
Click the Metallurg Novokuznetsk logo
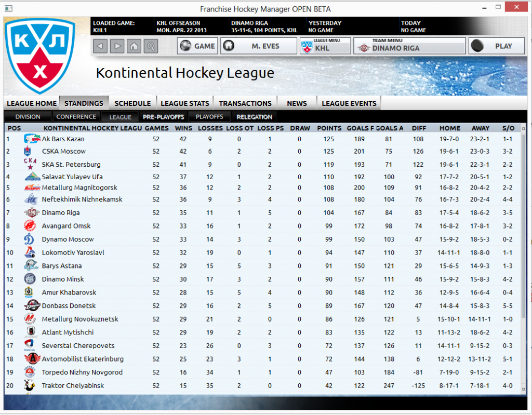(x=30, y=318)
